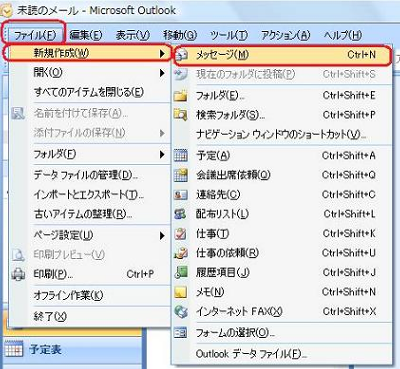Select インターネット FAX(X) entry text

coord(239,312)
